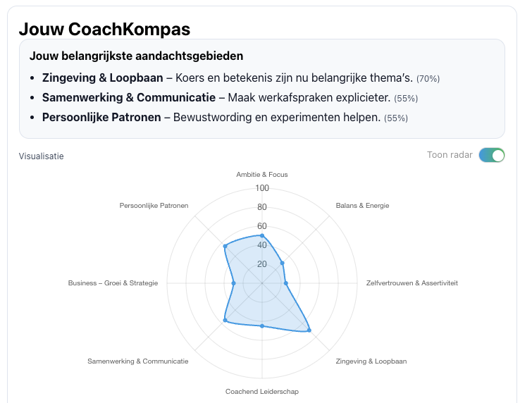532x403 pixels.
Task: Click the 70% score indicator
Action: (428, 79)
